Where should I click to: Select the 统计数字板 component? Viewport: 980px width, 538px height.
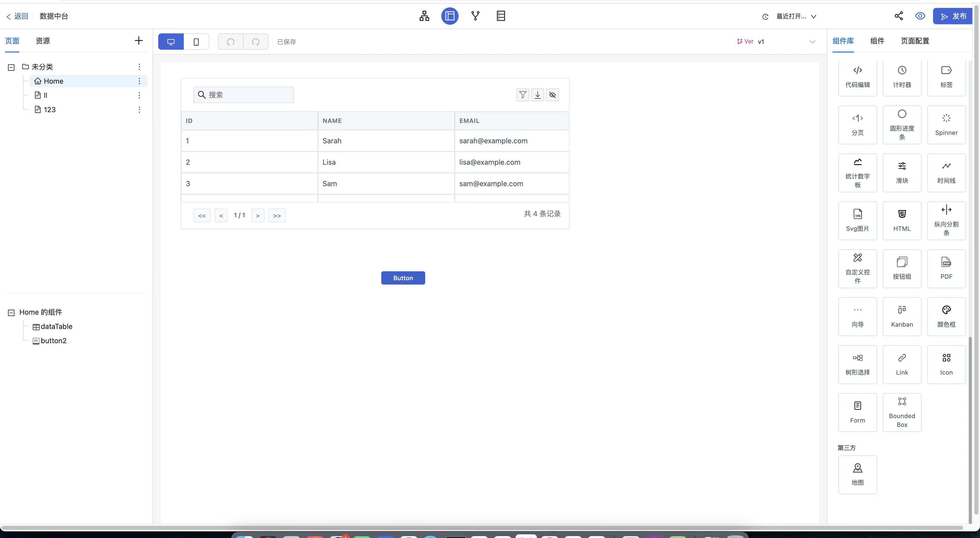[857, 173]
